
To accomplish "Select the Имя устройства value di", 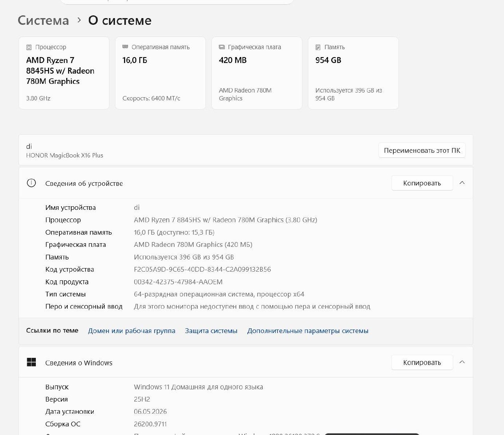I will point(137,207).
